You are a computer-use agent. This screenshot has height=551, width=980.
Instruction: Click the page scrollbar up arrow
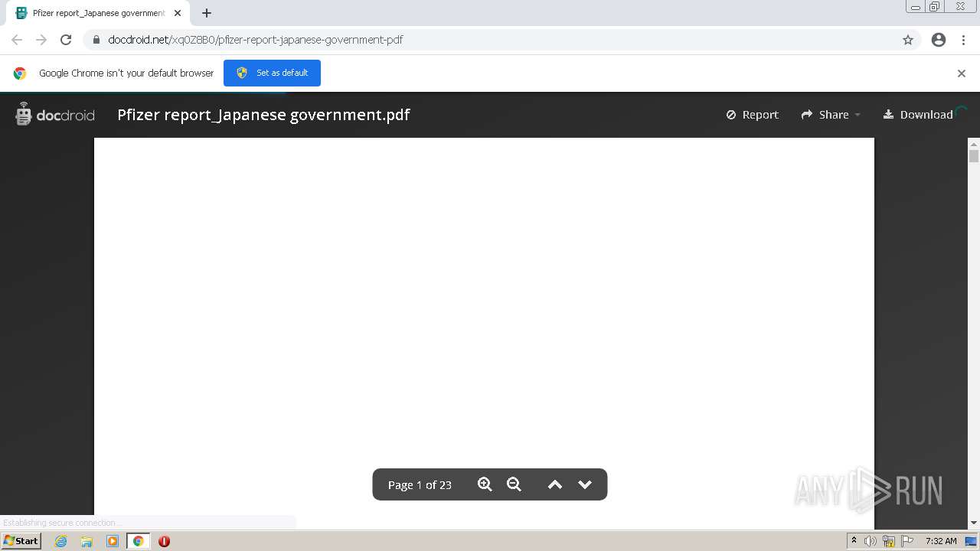[x=974, y=143]
